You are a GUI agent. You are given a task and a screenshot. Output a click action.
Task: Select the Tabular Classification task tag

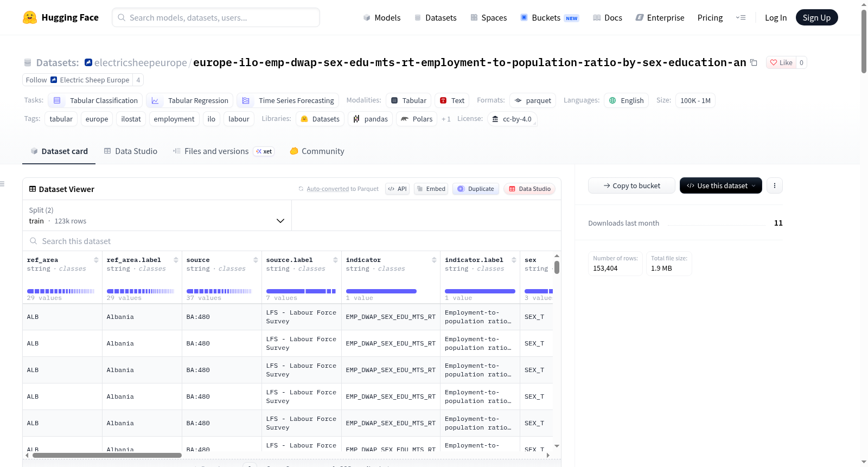tap(95, 100)
